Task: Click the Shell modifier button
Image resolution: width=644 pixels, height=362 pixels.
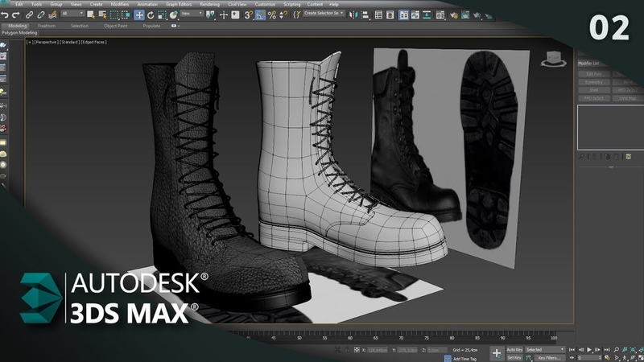Action: (x=593, y=90)
